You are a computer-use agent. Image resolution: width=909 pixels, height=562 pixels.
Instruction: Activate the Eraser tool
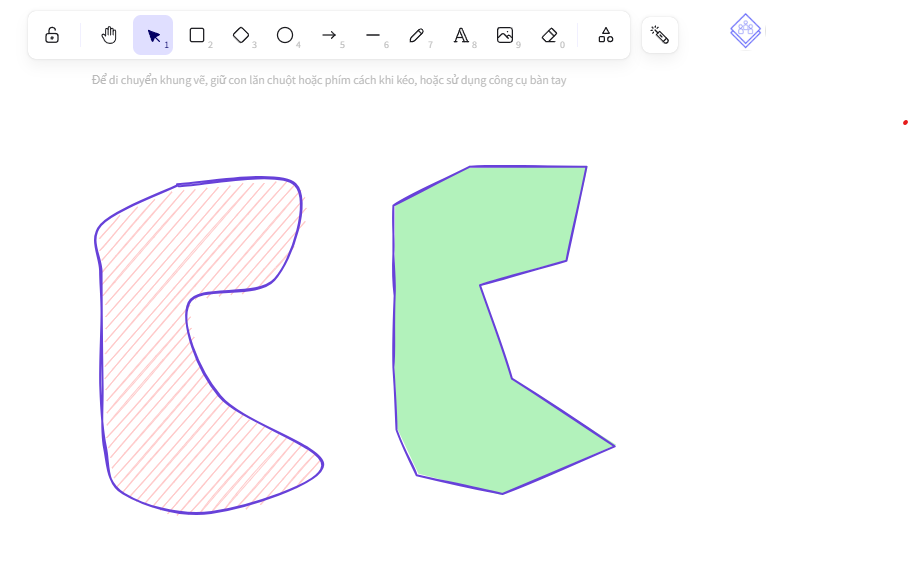click(549, 35)
